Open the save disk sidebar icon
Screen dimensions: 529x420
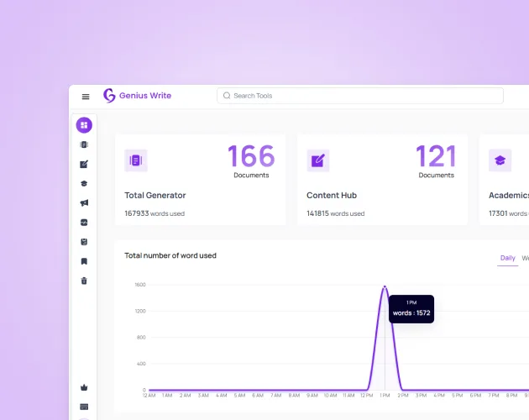84,242
